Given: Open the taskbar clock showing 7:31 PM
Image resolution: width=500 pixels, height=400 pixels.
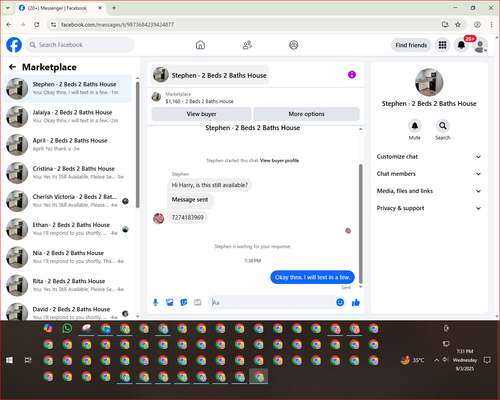Looking at the screenshot, I should click(465, 360).
